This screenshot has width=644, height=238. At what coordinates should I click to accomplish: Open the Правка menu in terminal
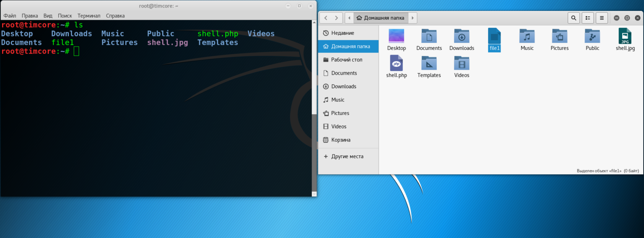click(x=30, y=16)
